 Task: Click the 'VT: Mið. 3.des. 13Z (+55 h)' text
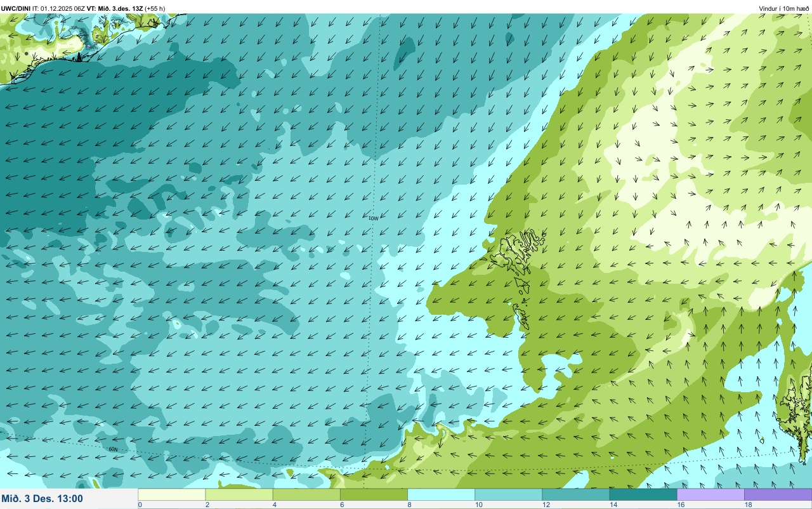(x=126, y=8)
